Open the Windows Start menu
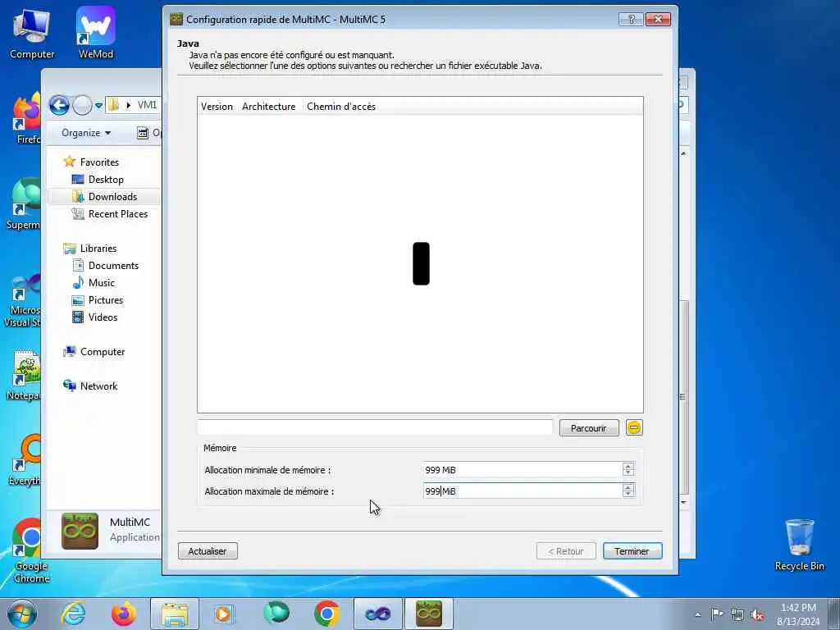840x630 pixels. (x=22, y=614)
